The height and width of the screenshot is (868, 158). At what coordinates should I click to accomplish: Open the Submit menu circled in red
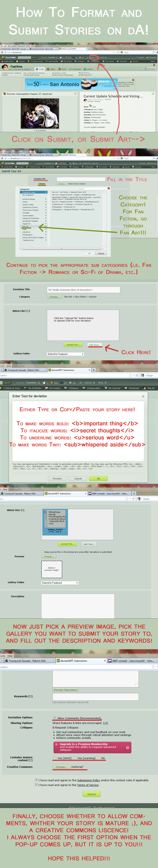[93, 57]
